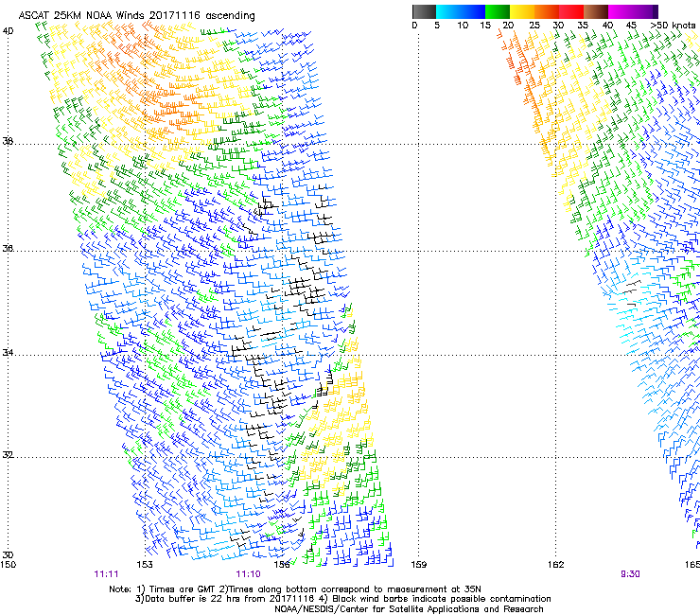This screenshot has height=615, width=700.
Task: Click the yellow 20-25 knots color segment
Action: pyautogui.click(x=522, y=11)
